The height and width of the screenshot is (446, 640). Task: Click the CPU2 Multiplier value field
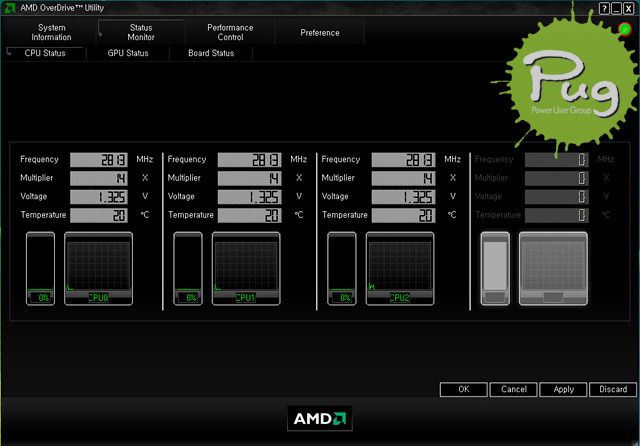pyautogui.click(x=403, y=178)
